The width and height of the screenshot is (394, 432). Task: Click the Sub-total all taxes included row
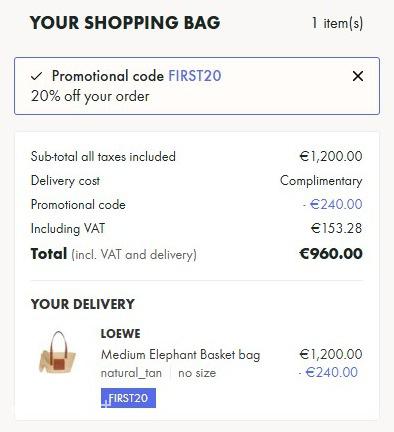click(197, 156)
